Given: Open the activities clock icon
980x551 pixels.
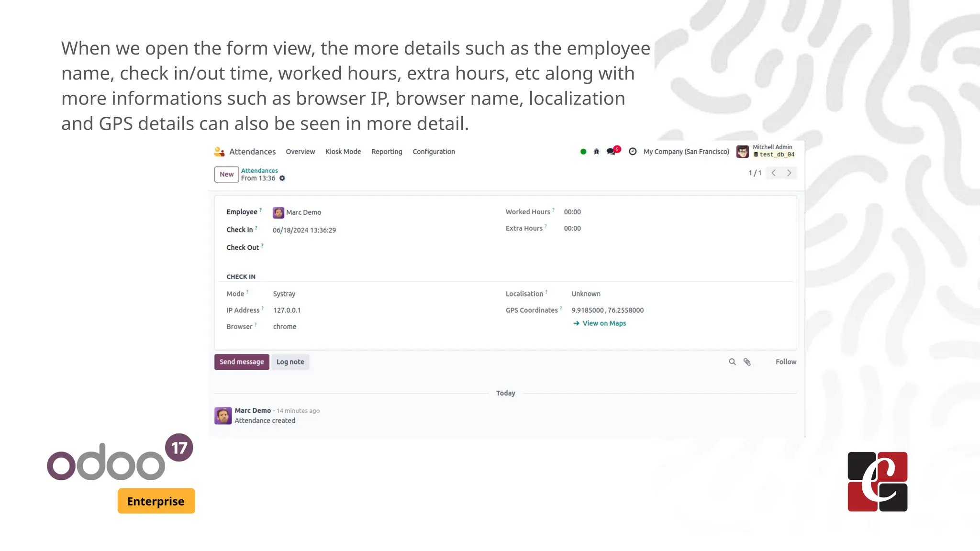Looking at the screenshot, I should tap(633, 152).
